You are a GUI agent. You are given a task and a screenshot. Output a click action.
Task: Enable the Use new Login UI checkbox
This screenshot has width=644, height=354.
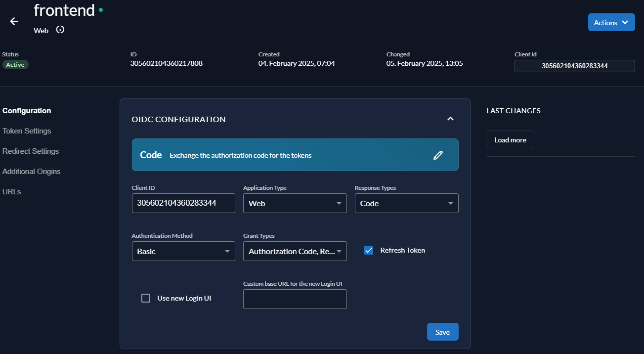[146, 298]
